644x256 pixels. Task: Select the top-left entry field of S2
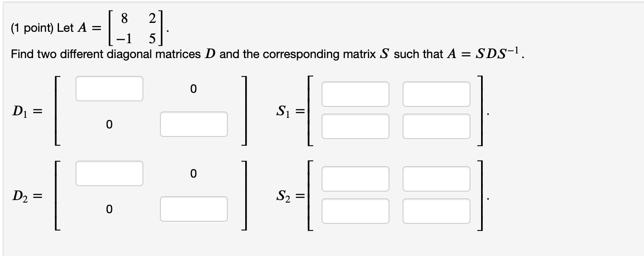356,179
